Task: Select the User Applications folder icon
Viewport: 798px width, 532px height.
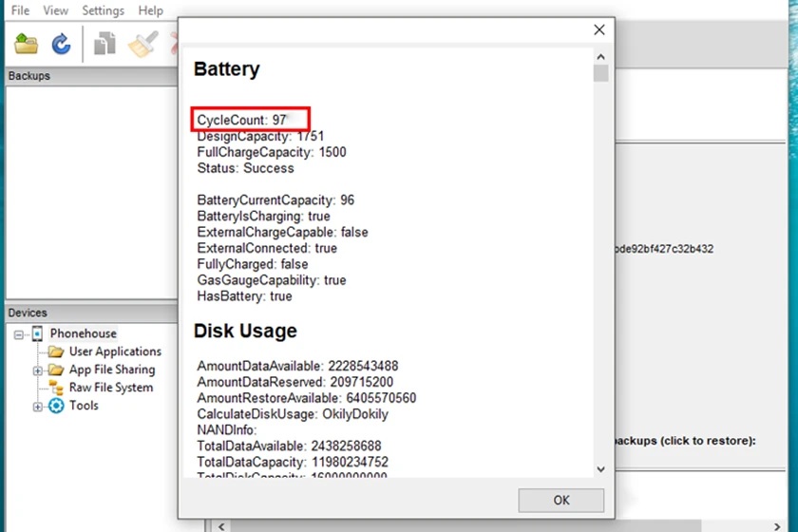Action: 56,351
